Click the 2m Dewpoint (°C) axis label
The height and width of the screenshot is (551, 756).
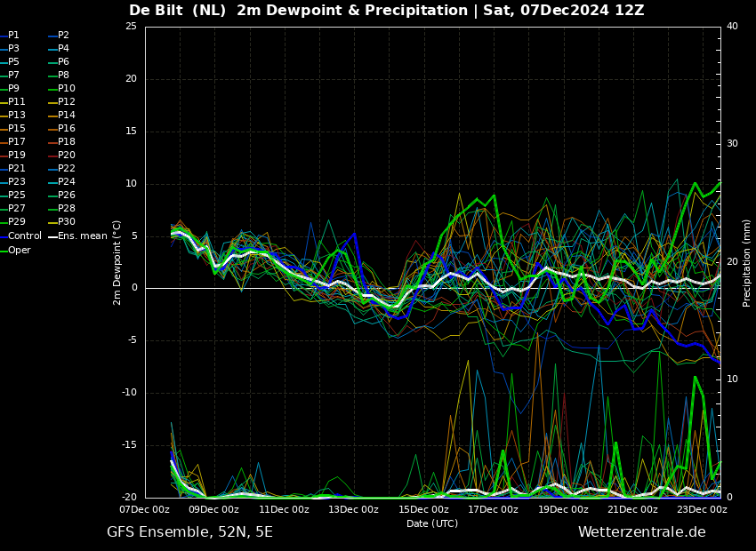[x=117, y=262]
